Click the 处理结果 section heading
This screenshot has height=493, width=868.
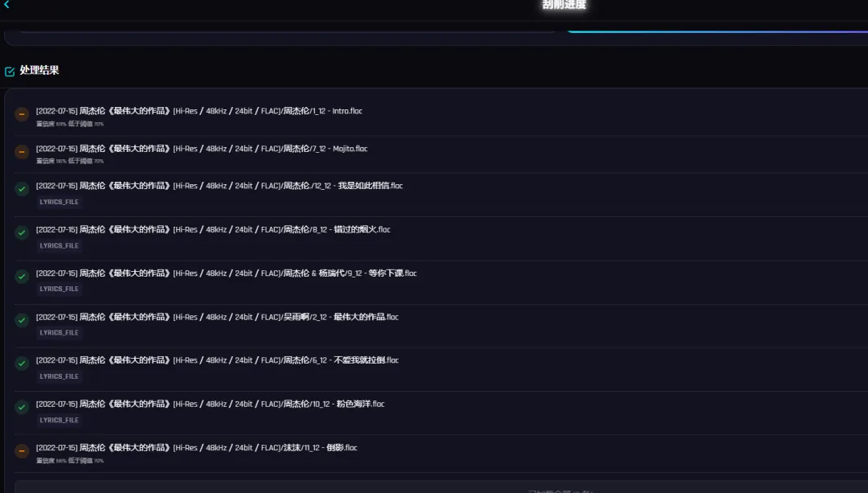39,70
